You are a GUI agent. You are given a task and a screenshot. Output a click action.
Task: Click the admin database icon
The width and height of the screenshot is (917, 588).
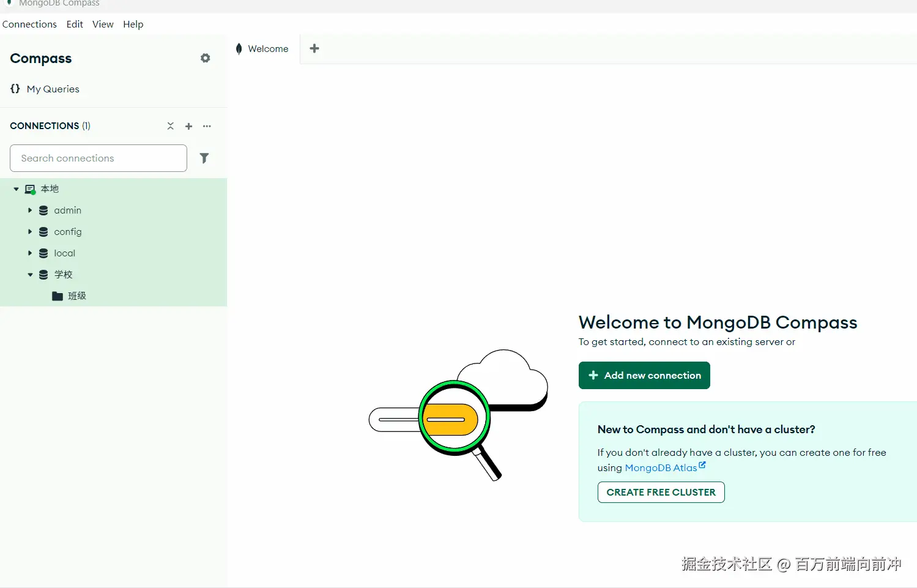tap(43, 210)
